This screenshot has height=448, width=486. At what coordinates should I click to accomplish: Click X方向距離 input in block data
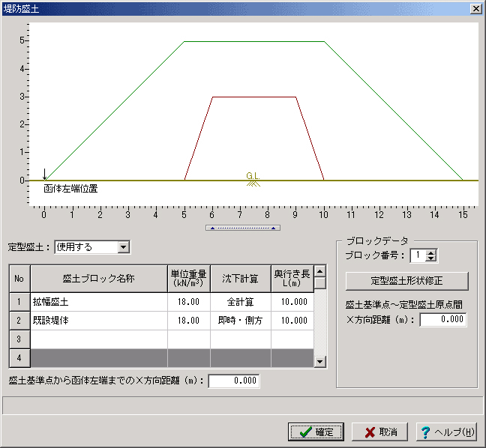pyautogui.click(x=443, y=319)
